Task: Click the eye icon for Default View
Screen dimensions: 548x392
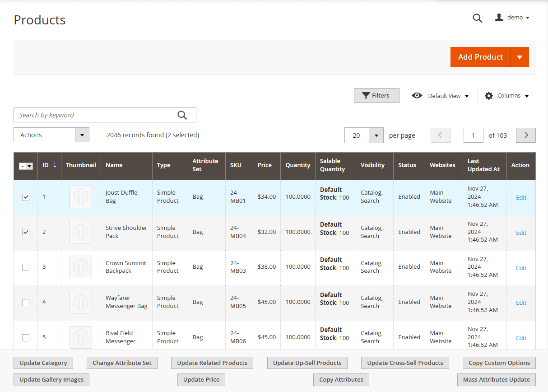Action: (x=417, y=96)
